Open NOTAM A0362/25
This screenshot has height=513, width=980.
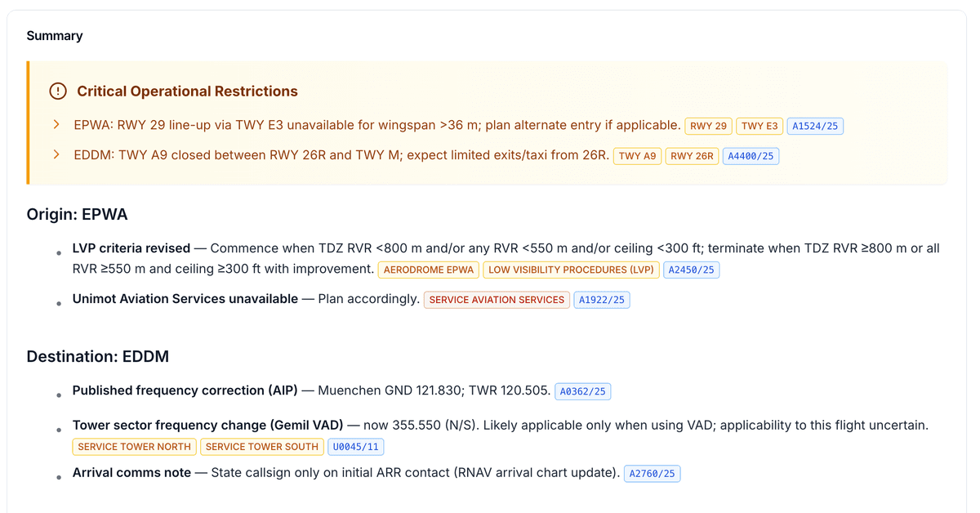click(583, 390)
